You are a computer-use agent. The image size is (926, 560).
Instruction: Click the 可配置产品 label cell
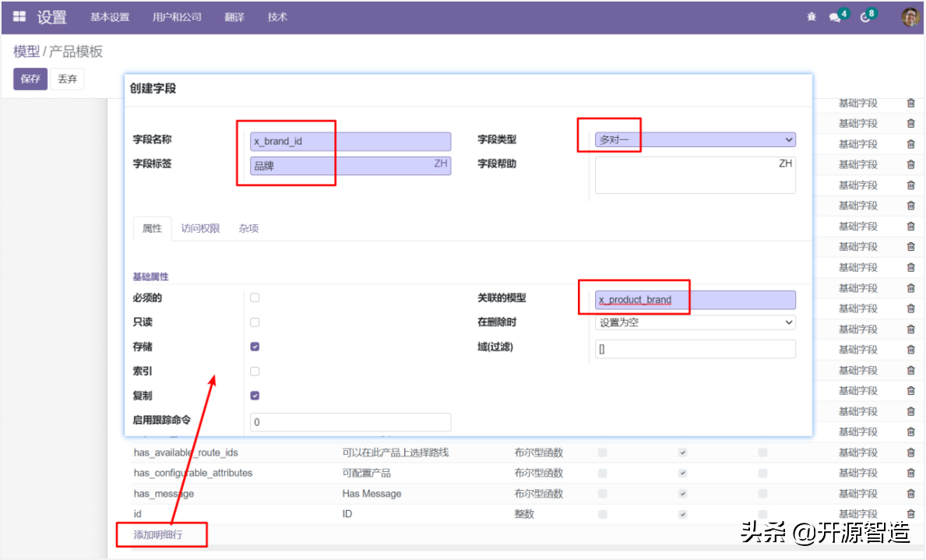click(x=366, y=474)
